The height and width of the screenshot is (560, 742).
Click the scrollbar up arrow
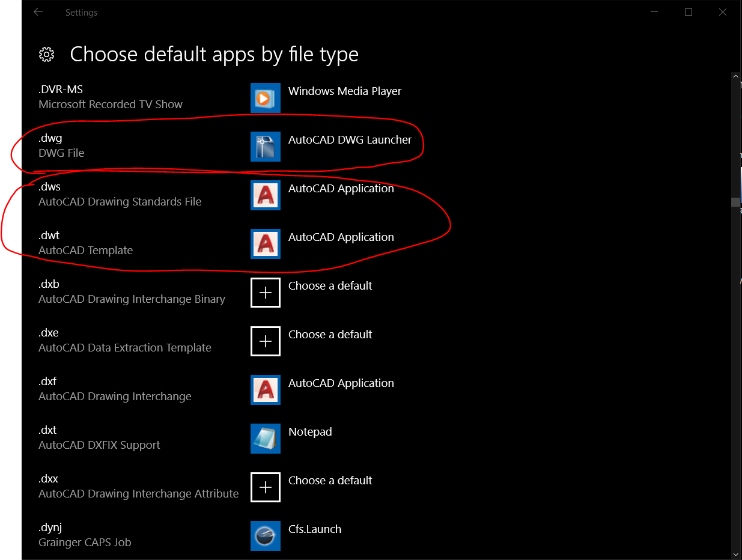coord(735,77)
